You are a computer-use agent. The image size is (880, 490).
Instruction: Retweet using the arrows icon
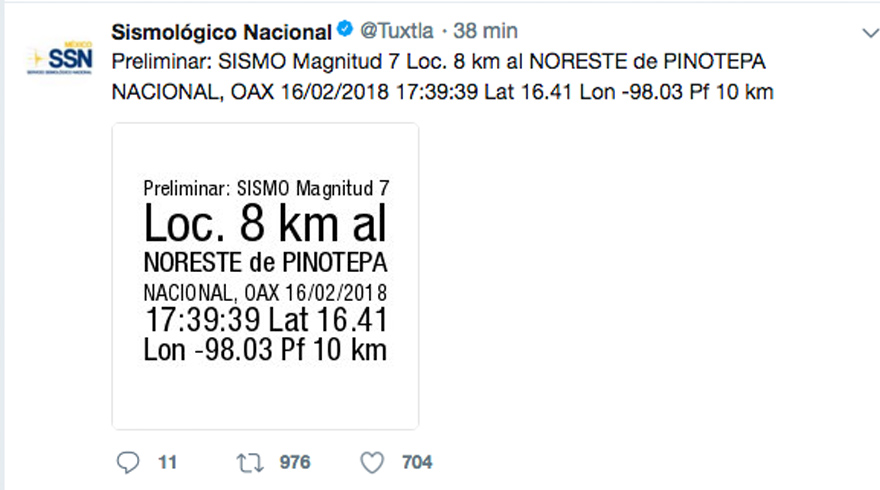click(x=249, y=463)
